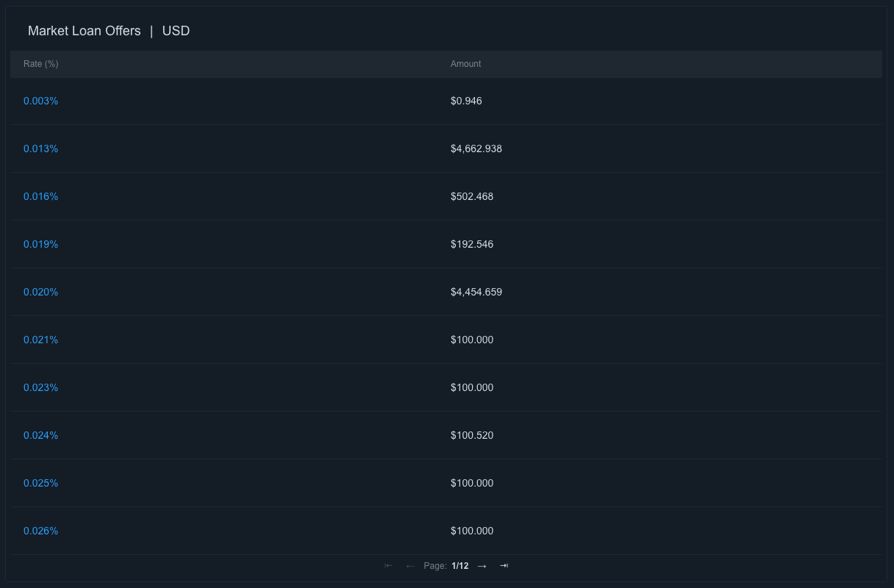Go to the next page of offers
Screen dimensions: 894x588
482,566
